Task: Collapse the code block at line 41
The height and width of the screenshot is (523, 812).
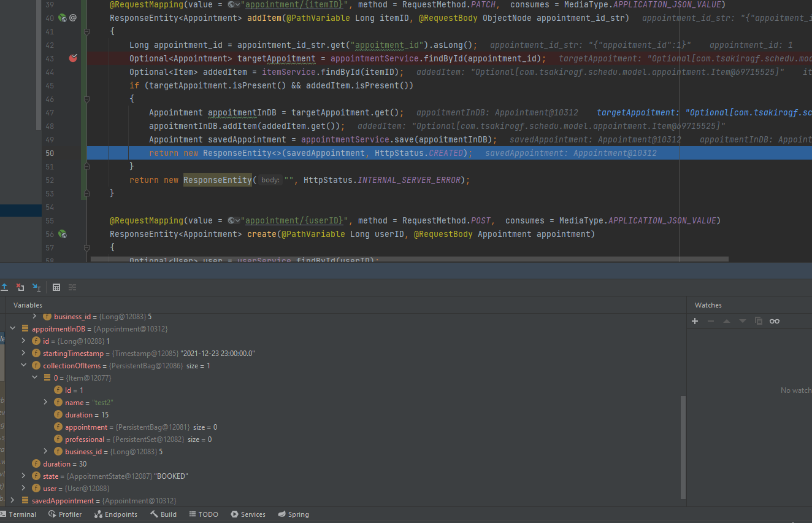Action: (x=86, y=31)
